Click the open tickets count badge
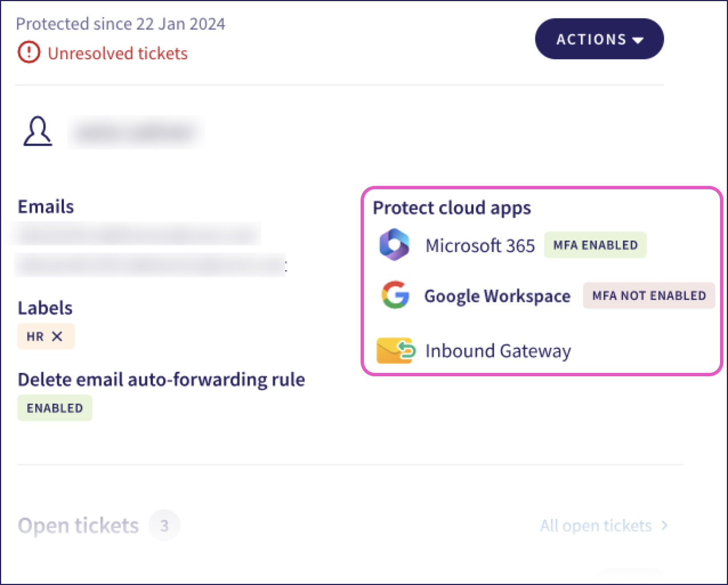This screenshot has width=728, height=585. (x=164, y=526)
